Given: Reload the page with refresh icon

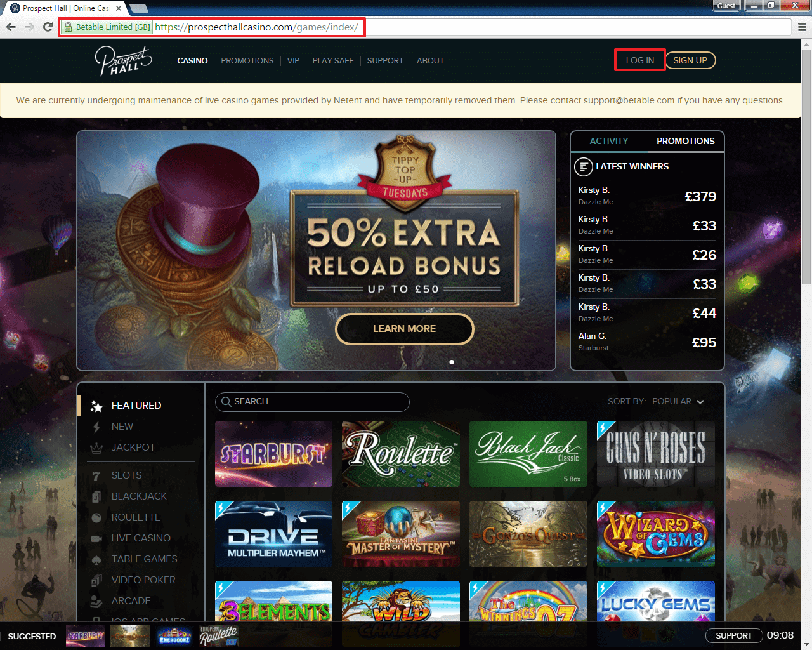Looking at the screenshot, I should point(48,27).
